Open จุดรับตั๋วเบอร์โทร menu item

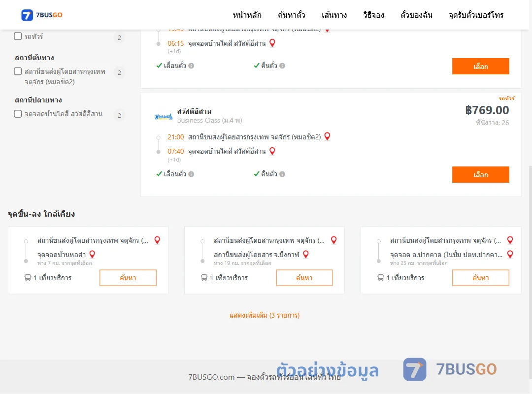(x=476, y=15)
